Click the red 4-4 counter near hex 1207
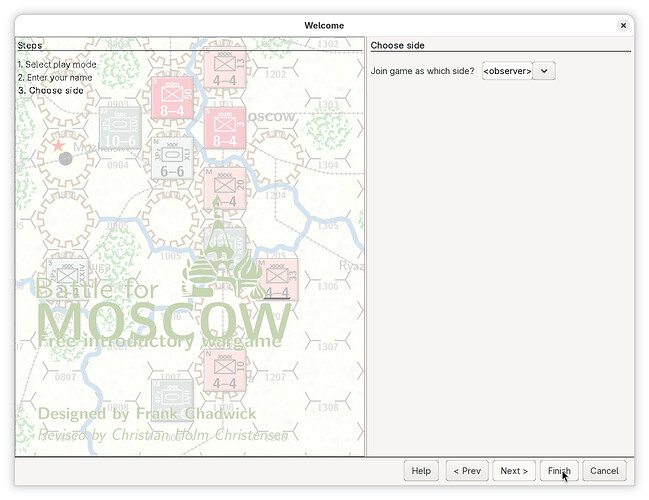Viewport: 649px width, 500px height. pyautogui.click(x=225, y=369)
